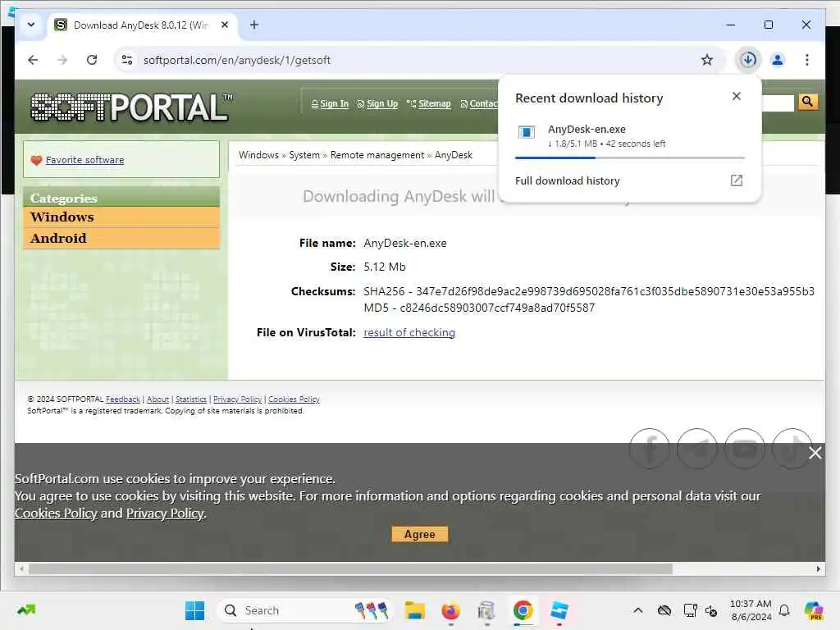Reload the SoftPortal page

[92, 60]
